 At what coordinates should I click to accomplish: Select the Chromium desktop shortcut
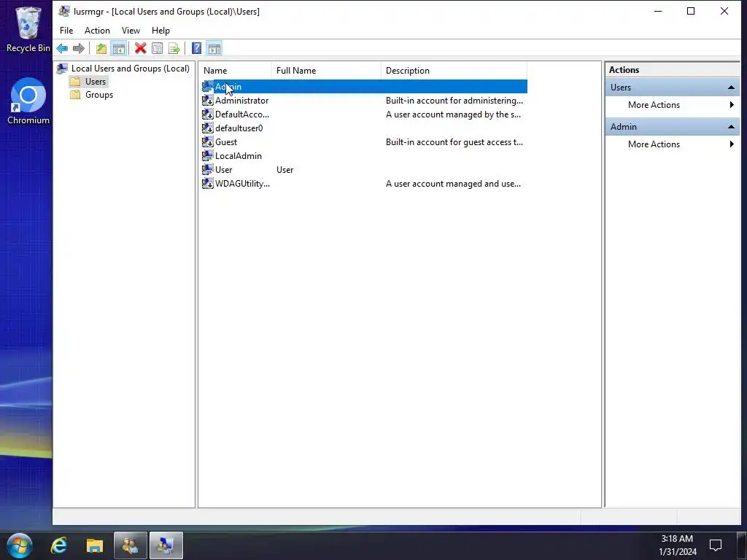tap(28, 101)
